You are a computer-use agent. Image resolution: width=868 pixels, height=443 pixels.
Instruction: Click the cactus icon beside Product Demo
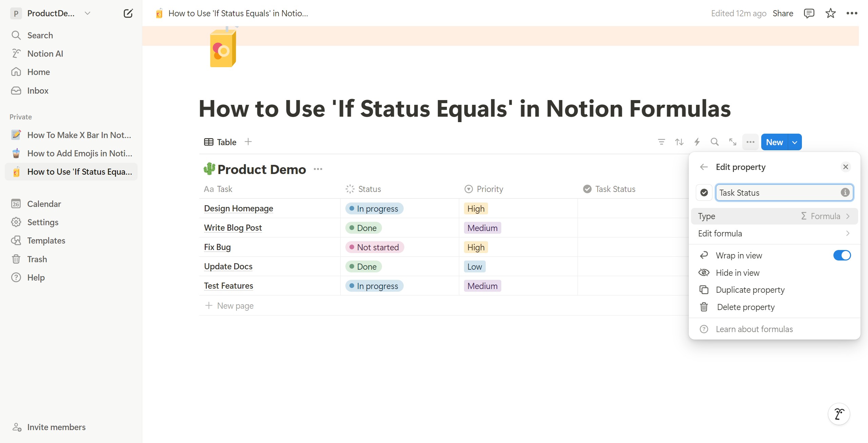coord(209,169)
